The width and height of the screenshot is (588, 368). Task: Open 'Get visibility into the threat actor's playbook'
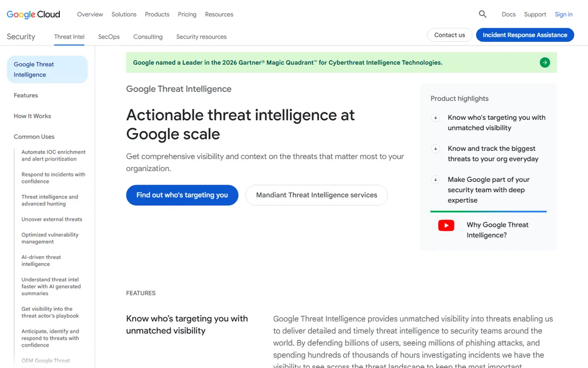[50, 312]
